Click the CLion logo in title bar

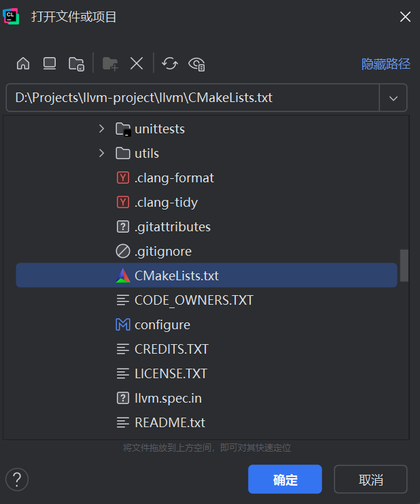11,16
